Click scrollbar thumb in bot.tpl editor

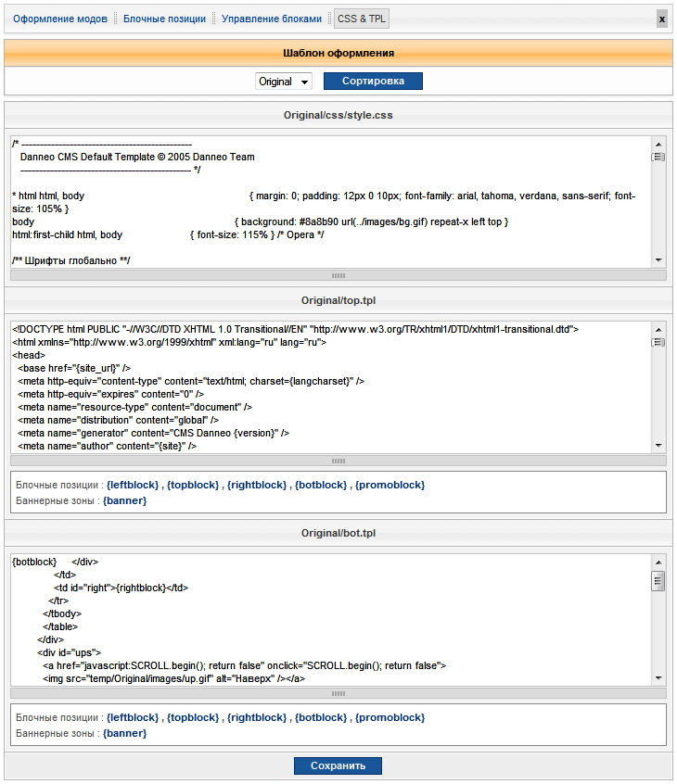click(x=658, y=581)
